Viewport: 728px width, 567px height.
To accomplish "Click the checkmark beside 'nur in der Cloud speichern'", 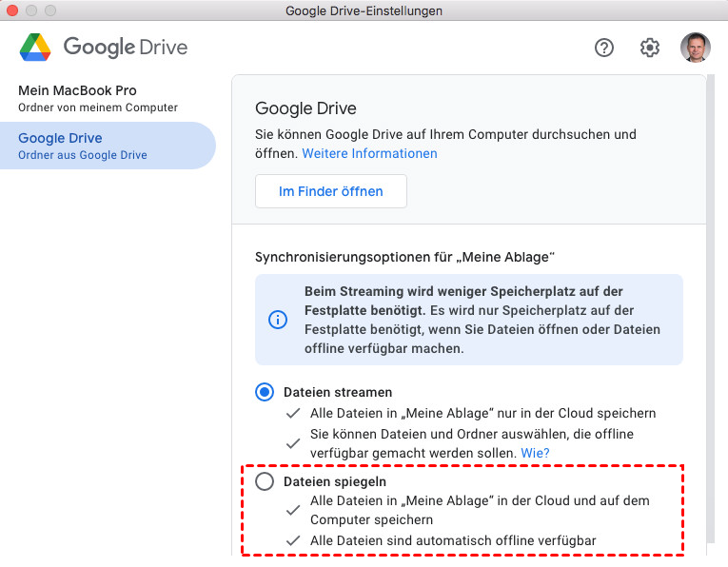I will tap(293, 413).
